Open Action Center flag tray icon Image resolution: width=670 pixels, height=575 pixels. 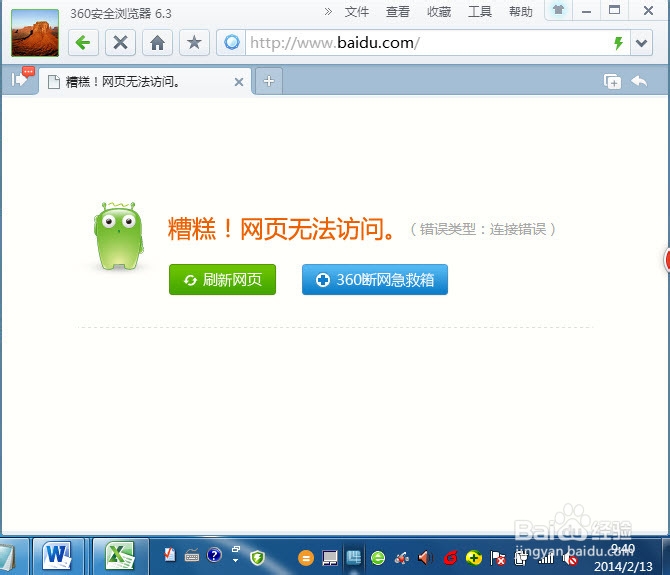click(x=498, y=557)
